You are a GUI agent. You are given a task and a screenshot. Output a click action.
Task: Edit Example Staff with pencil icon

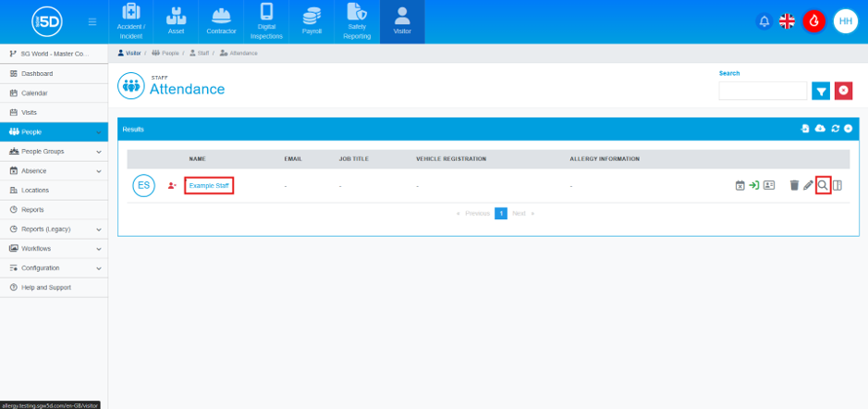tap(808, 186)
